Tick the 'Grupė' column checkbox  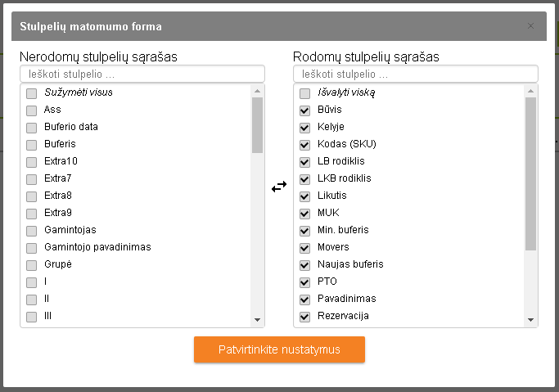[x=32, y=265]
